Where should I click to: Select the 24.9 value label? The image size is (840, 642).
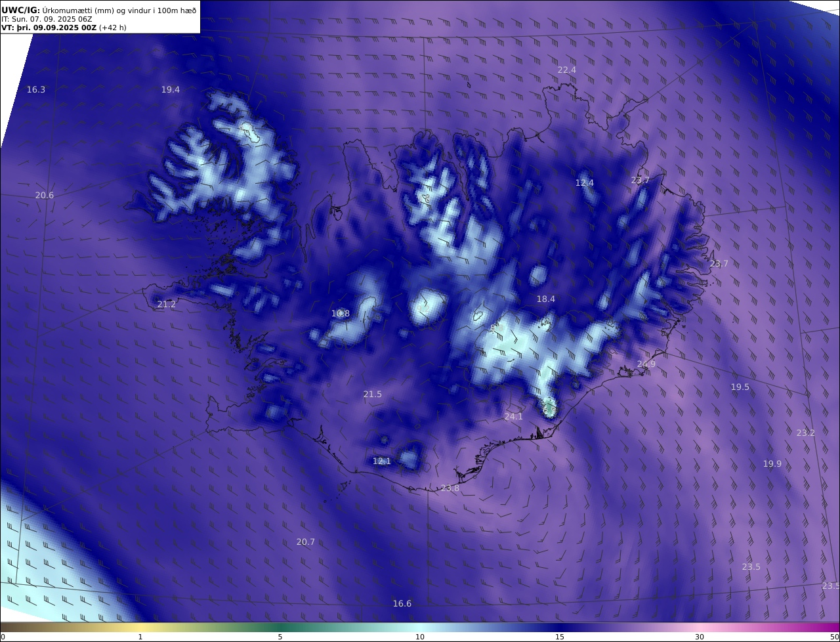click(x=646, y=364)
